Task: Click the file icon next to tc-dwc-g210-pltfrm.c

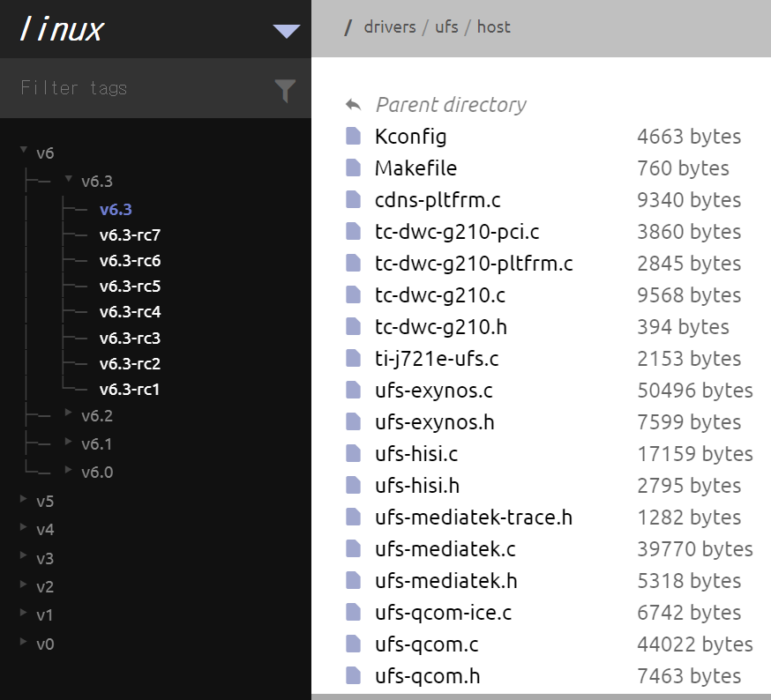Action: pos(353,263)
